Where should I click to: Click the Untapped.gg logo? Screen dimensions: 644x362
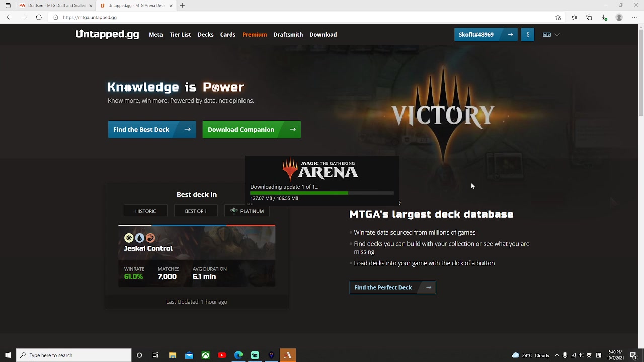(x=107, y=34)
